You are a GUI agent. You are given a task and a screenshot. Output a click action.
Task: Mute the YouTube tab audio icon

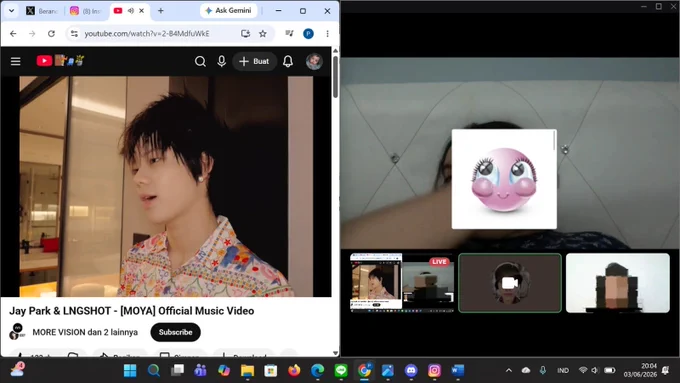click(x=131, y=11)
